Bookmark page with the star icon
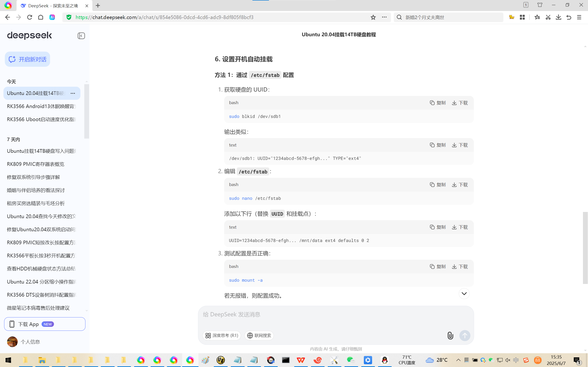Viewport: 588px width, 367px height. pos(373,17)
